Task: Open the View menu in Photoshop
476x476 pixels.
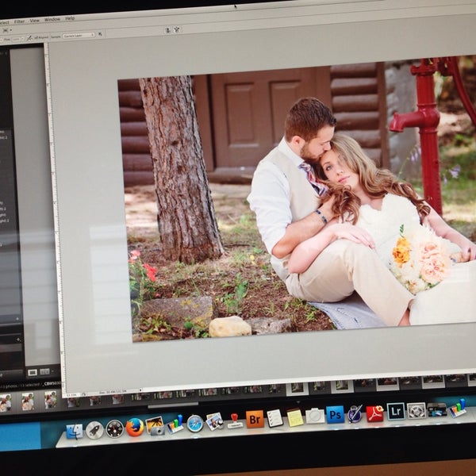Action: (x=35, y=21)
